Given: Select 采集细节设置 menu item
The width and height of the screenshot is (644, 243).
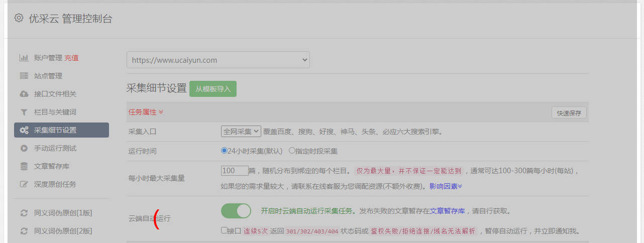Looking at the screenshot, I should pyautogui.click(x=61, y=130).
